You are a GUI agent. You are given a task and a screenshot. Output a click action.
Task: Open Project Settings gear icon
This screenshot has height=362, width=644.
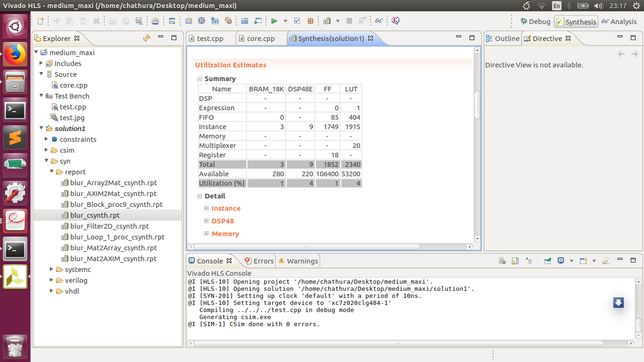[202, 21]
